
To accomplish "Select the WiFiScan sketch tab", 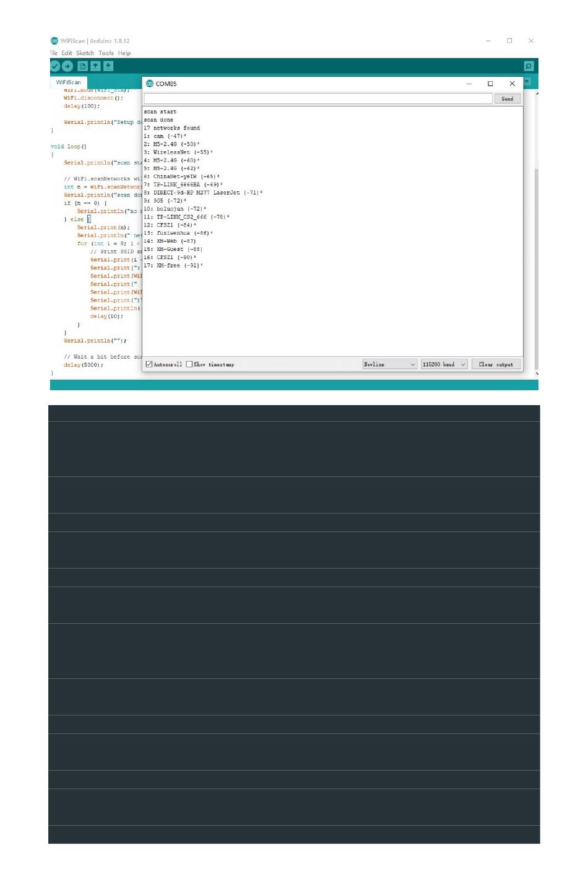I will (x=68, y=82).
